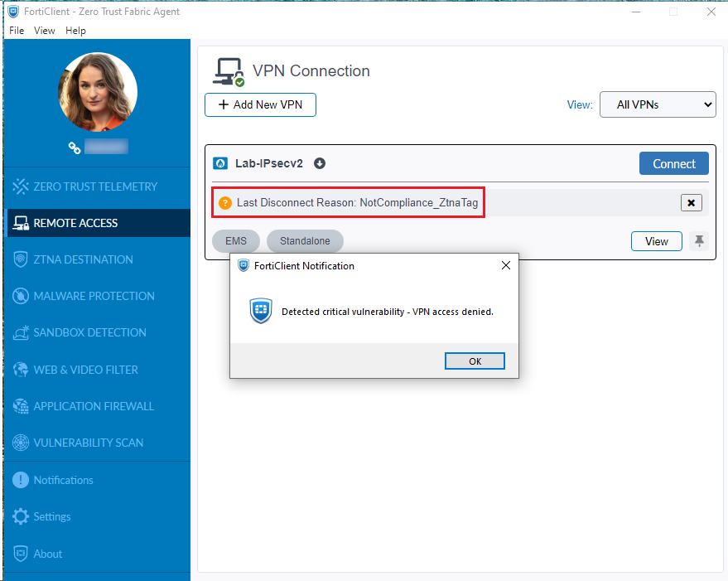The width and height of the screenshot is (728, 581).
Task: Click the Standalone tag
Action: tap(305, 241)
